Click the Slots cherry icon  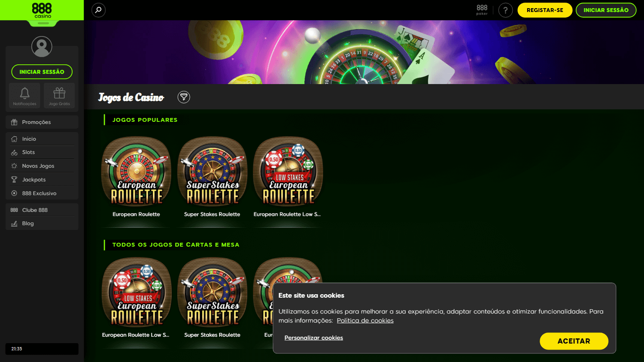[x=14, y=152]
